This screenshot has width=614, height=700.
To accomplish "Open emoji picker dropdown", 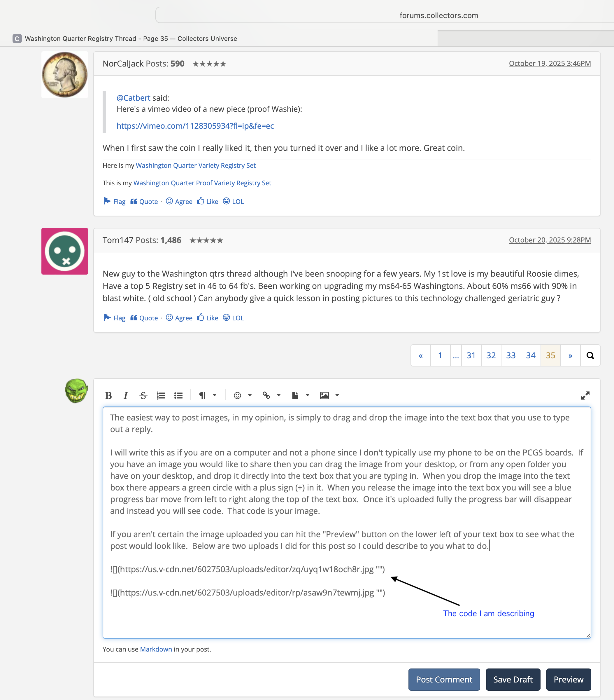I will 243,396.
